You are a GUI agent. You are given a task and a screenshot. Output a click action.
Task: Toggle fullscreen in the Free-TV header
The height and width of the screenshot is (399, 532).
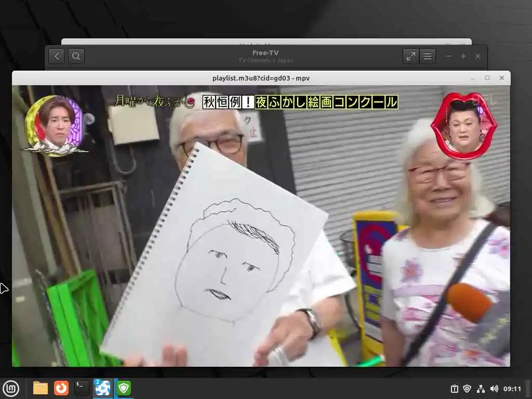pyautogui.click(x=410, y=56)
